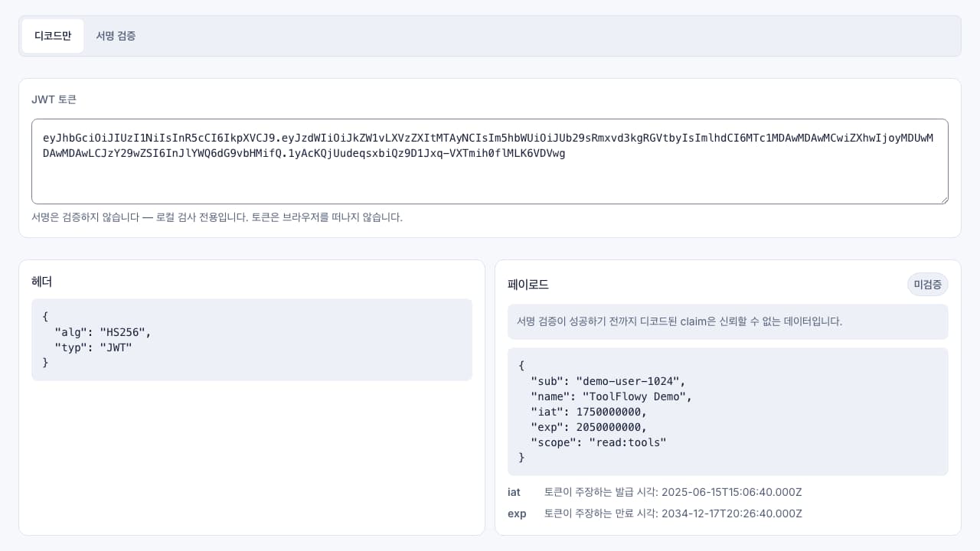Click the bold iat label below payload

coord(514,492)
